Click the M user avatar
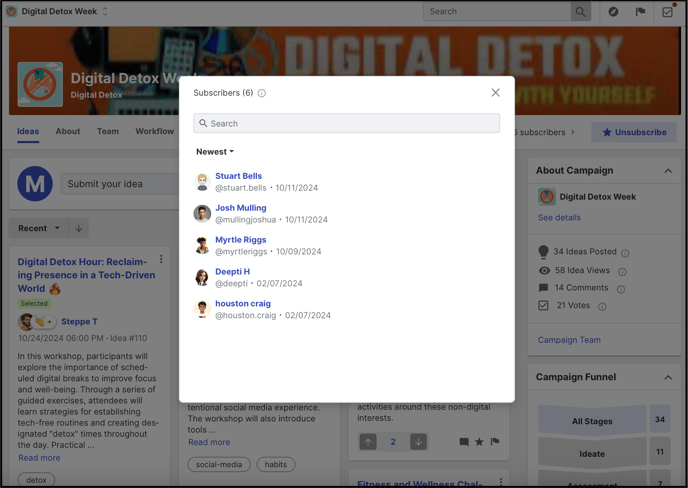This screenshot has width=688, height=488. pos(35,184)
